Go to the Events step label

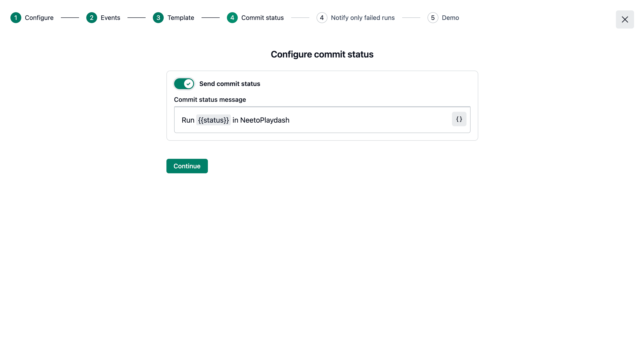[x=110, y=18]
